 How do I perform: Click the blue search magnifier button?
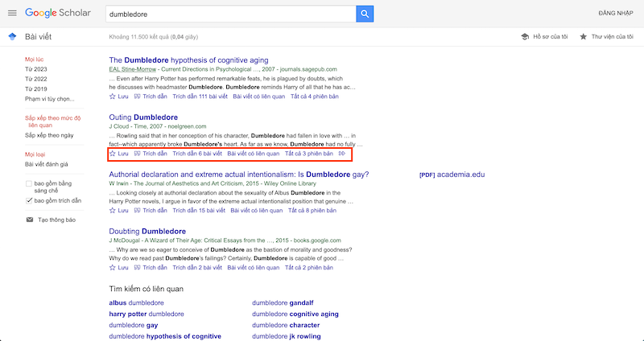pos(365,14)
